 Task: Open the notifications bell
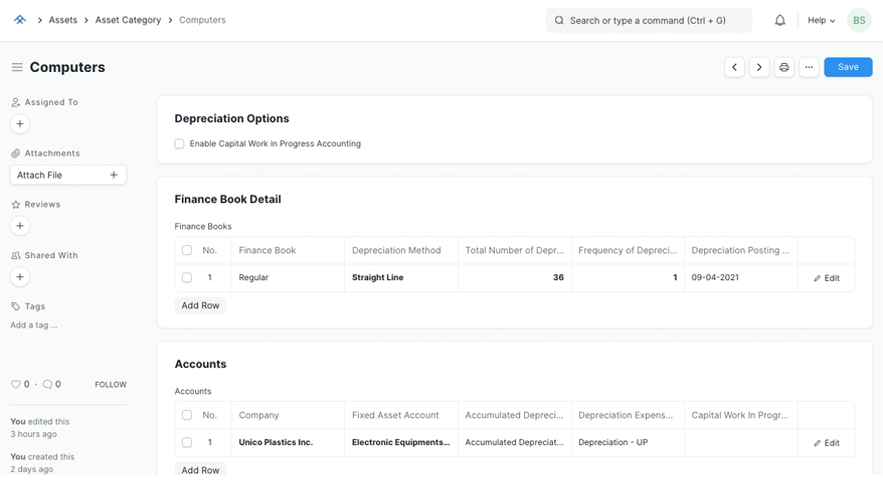pyautogui.click(x=780, y=20)
